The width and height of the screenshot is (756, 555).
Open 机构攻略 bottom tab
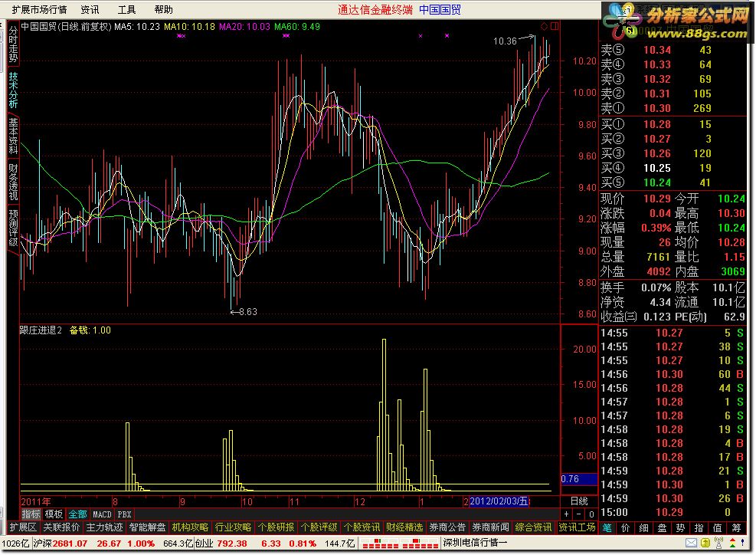coord(190,527)
